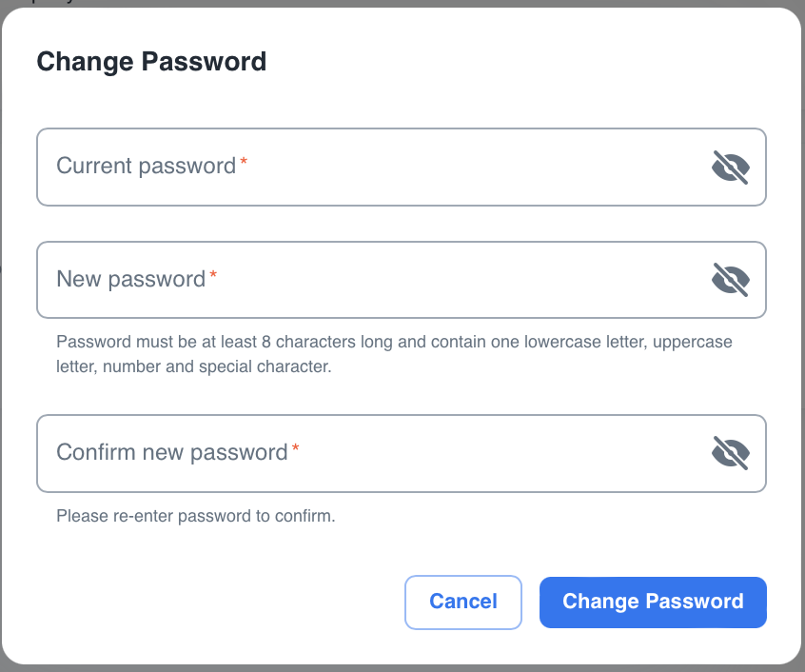The width and height of the screenshot is (805, 672).
Task: Click the 'Confirm new password' placeholder label
Action: point(171,452)
